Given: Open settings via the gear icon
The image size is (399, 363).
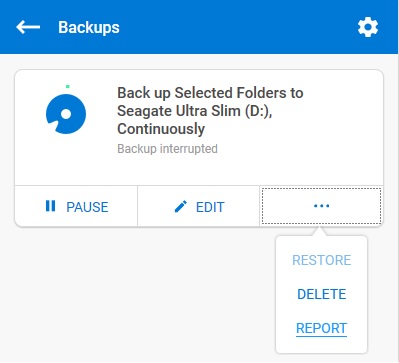Looking at the screenshot, I should click(368, 27).
